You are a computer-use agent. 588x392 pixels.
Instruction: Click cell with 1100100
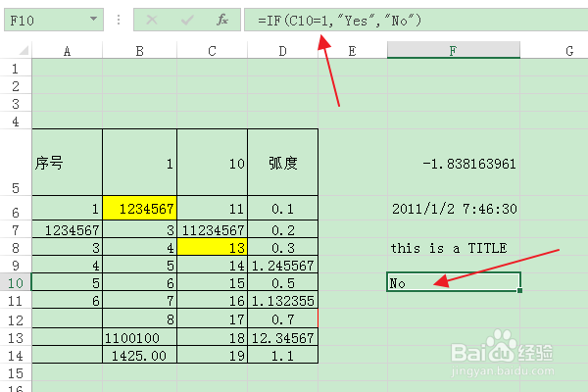139,337
